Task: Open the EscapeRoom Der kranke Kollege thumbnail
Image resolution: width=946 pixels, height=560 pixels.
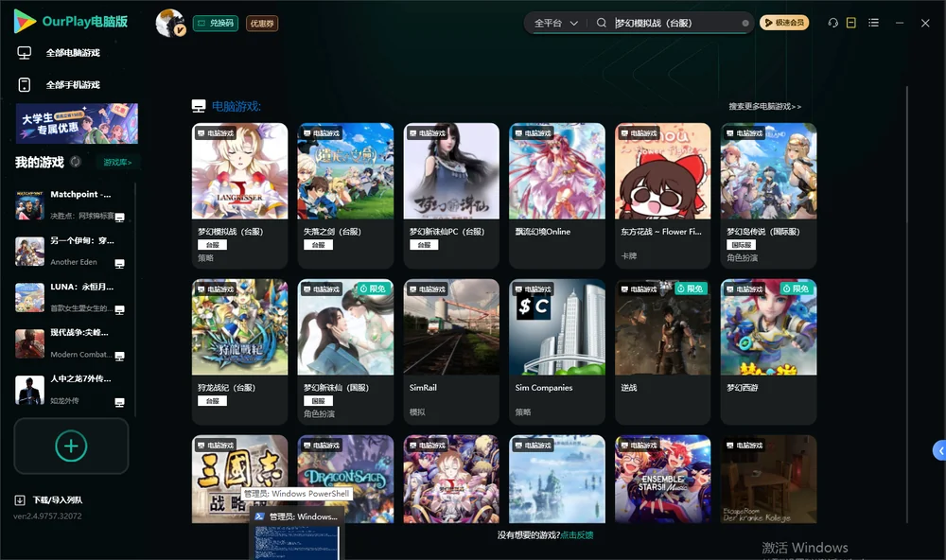Action: click(768, 480)
